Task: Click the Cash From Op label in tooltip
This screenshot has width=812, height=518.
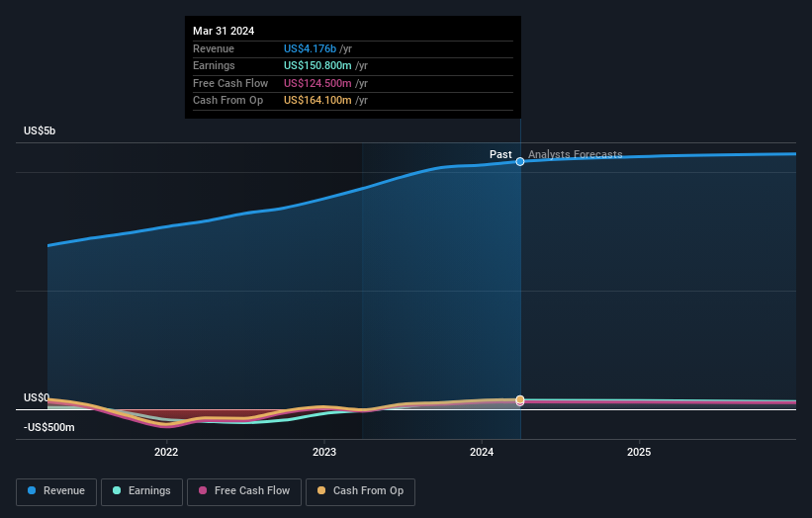Action: (227, 101)
